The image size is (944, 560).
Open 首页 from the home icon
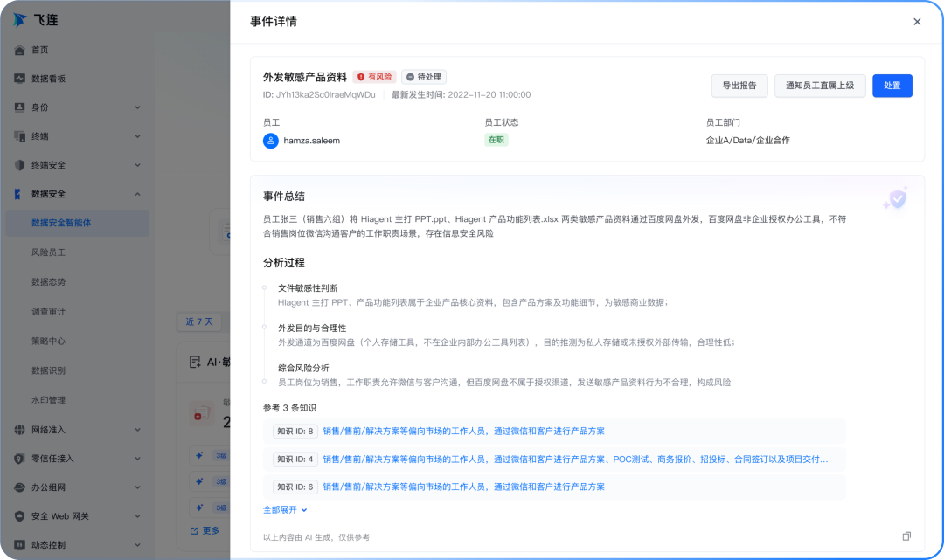coord(19,50)
